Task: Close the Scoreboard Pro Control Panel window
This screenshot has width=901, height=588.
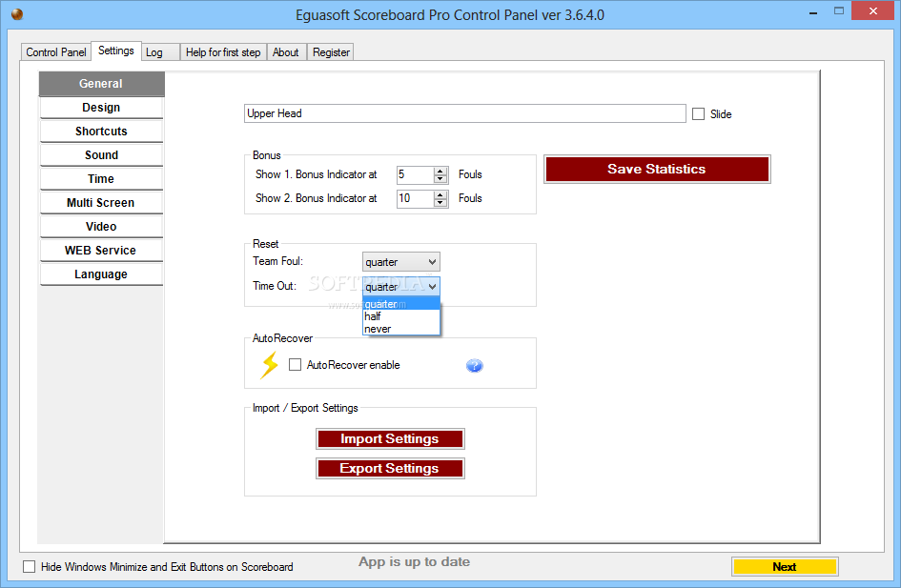Action: [x=872, y=10]
